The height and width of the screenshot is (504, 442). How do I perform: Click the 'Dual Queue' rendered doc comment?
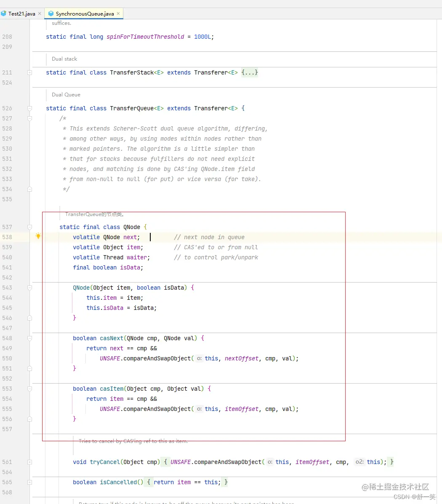66,94
